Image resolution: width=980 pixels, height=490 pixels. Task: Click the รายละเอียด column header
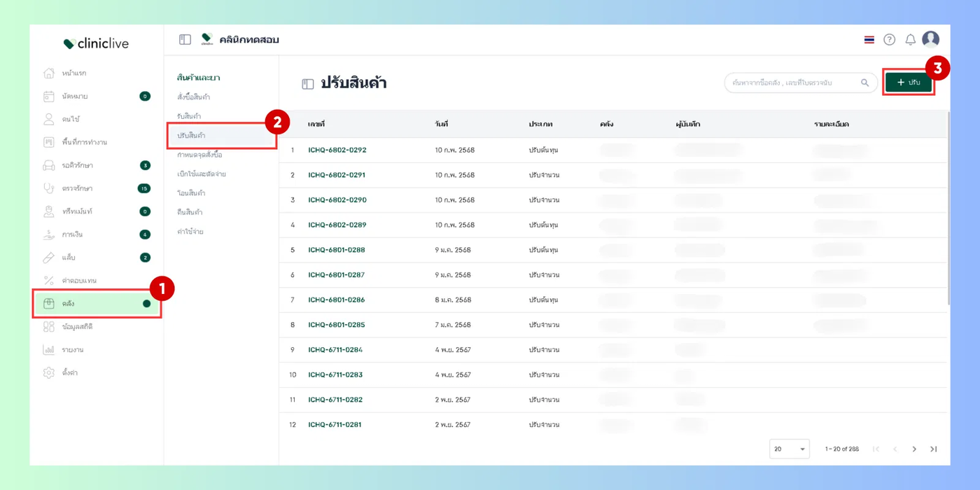pos(831,124)
